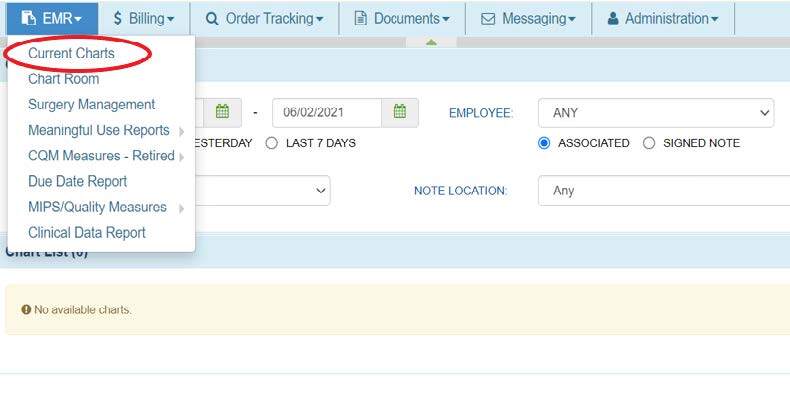Click the calendar icon beside the end date
790x400 pixels.
point(400,112)
